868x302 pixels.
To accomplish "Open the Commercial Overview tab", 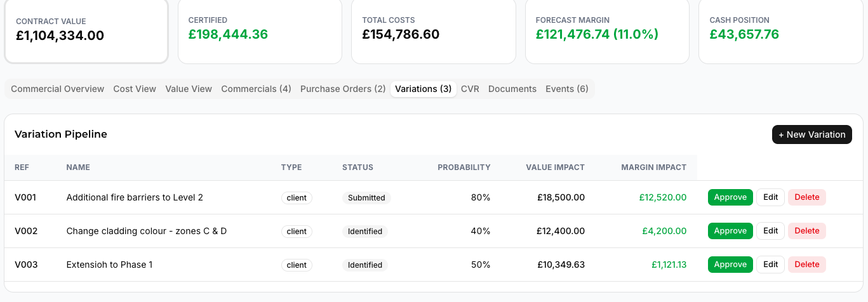I will [x=57, y=89].
